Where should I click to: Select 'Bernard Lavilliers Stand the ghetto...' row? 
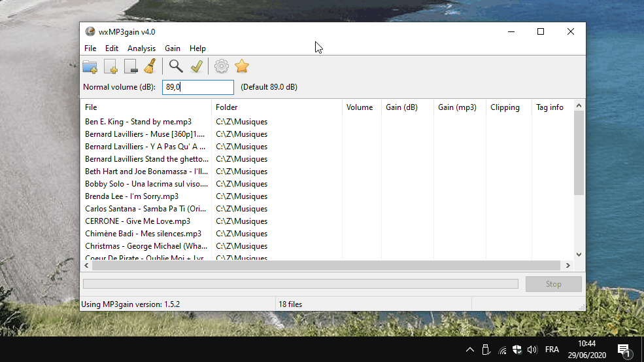click(x=146, y=159)
